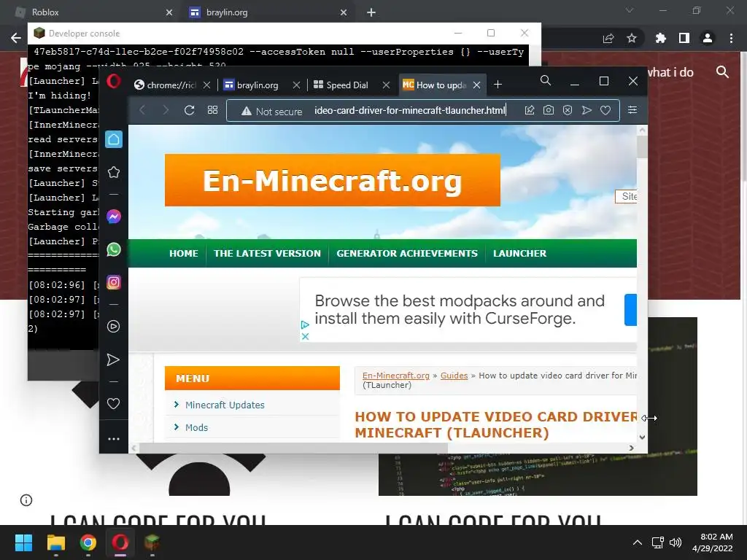This screenshot has width=747, height=560.
Task: Click En-Minecraft.org breadcrumb link
Action: (396, 376)
